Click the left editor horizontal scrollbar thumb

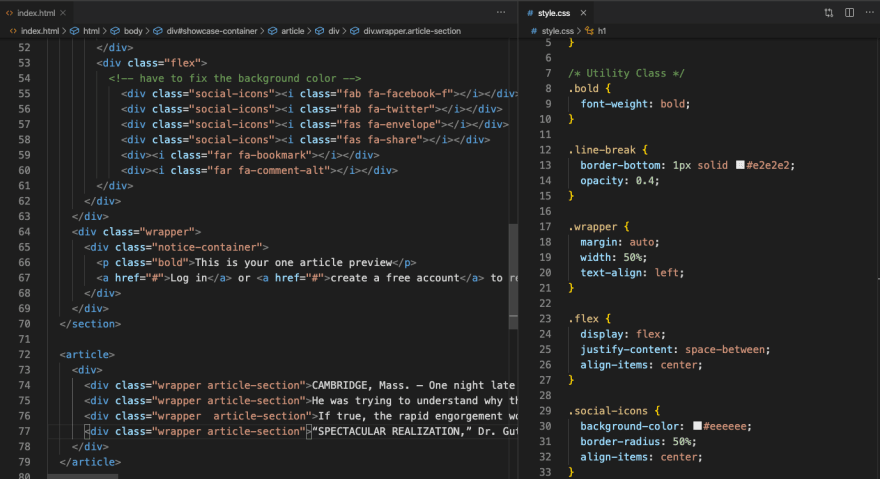[82, 476]
